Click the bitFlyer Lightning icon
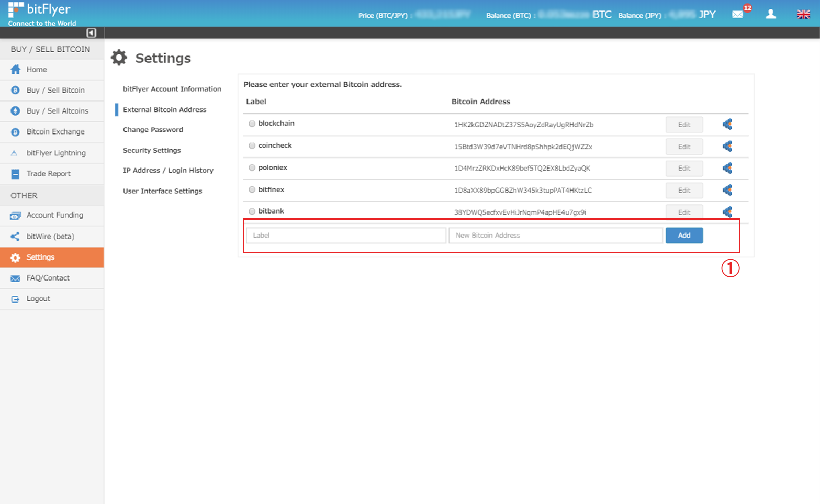This screenshot has width=820, height=504. pyautogui.click(x=15, y=153)
